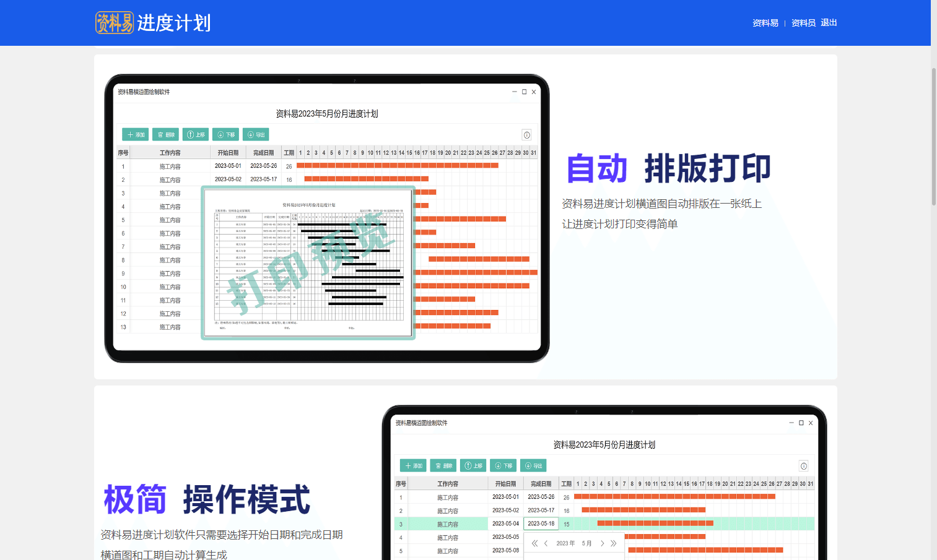This screenshot has height=560, width=937.
Task: Select the 2023-05-01 start date in the upper window
Action: (228, 166)
